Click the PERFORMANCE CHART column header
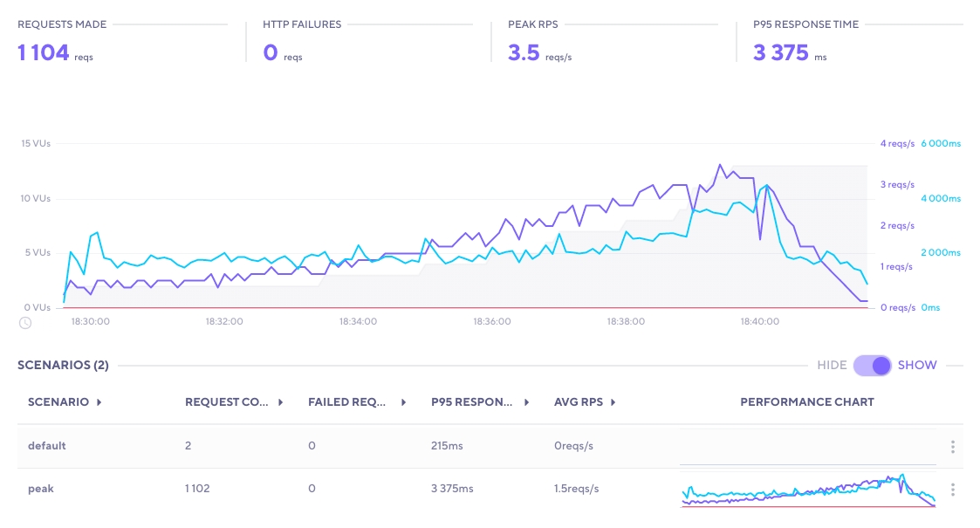 (x=807, y=402)
